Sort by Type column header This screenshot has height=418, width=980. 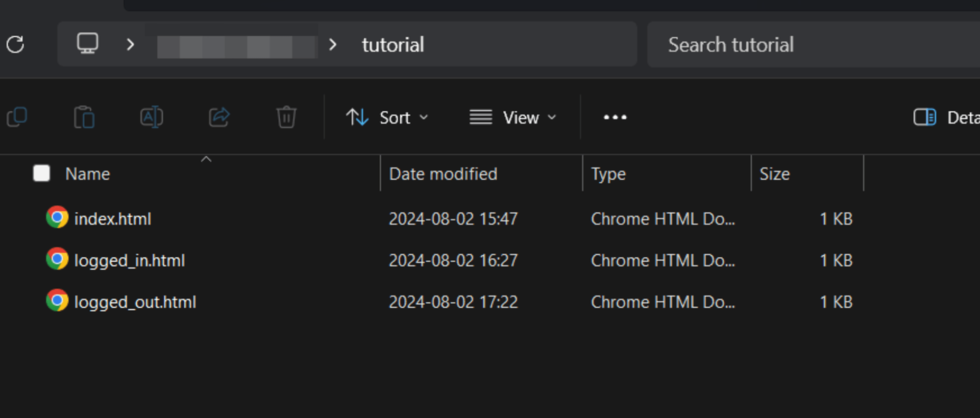(609, 174)
